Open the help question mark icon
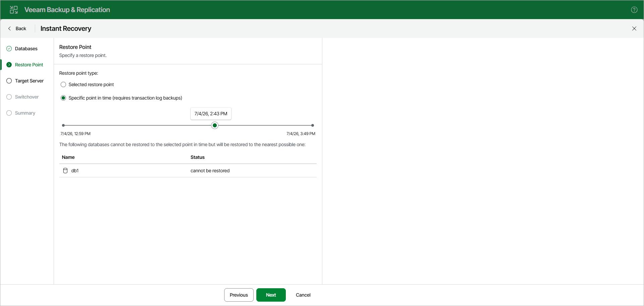644x306 pixels. tap(634, 10)
